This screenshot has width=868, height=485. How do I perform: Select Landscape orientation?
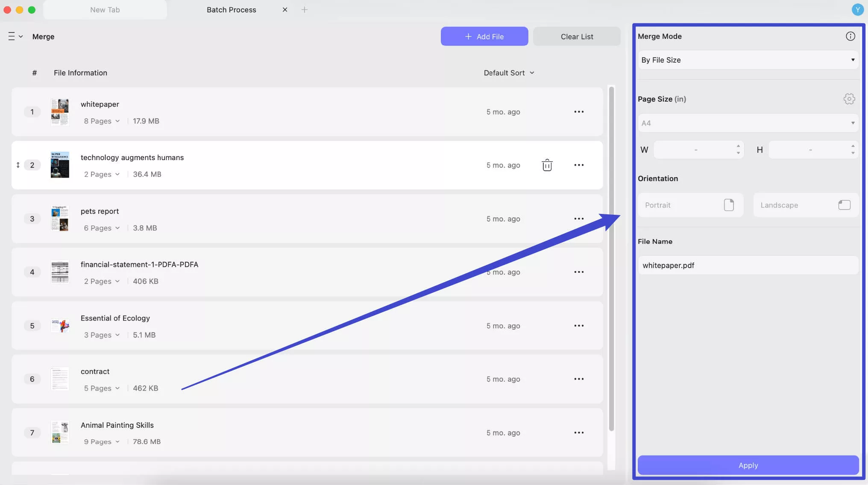click(x=806, y=205)
